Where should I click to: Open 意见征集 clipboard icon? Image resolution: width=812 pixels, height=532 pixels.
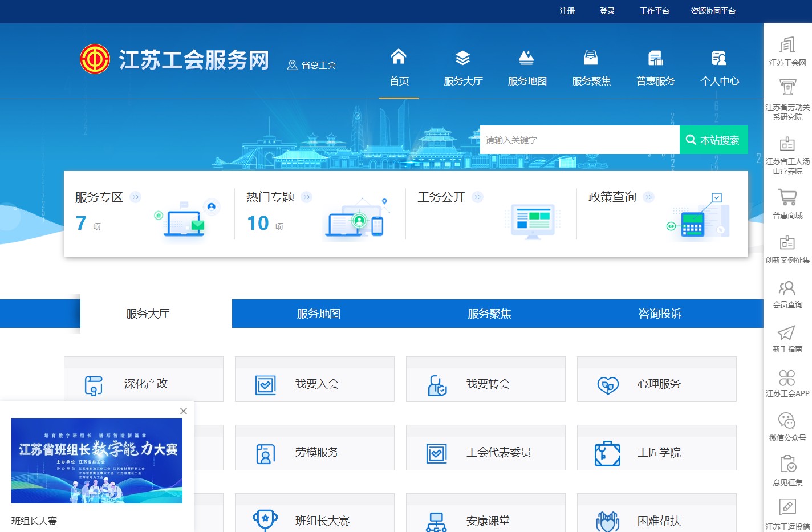point(788,464)
